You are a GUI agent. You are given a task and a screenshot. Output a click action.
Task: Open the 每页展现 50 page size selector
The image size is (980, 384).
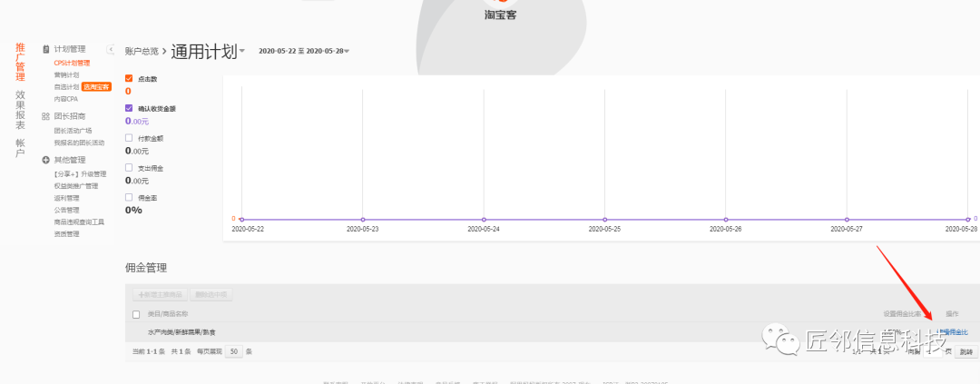tap(234, 351)
